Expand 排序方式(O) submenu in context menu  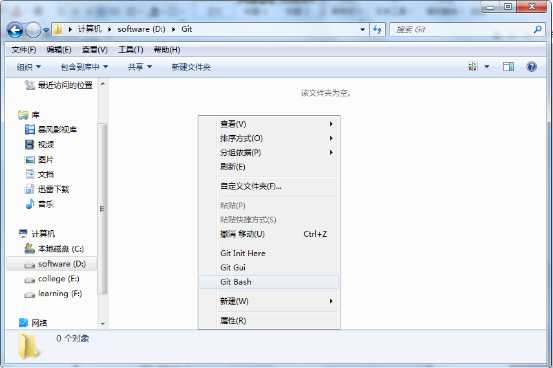(x=270, y=138)
